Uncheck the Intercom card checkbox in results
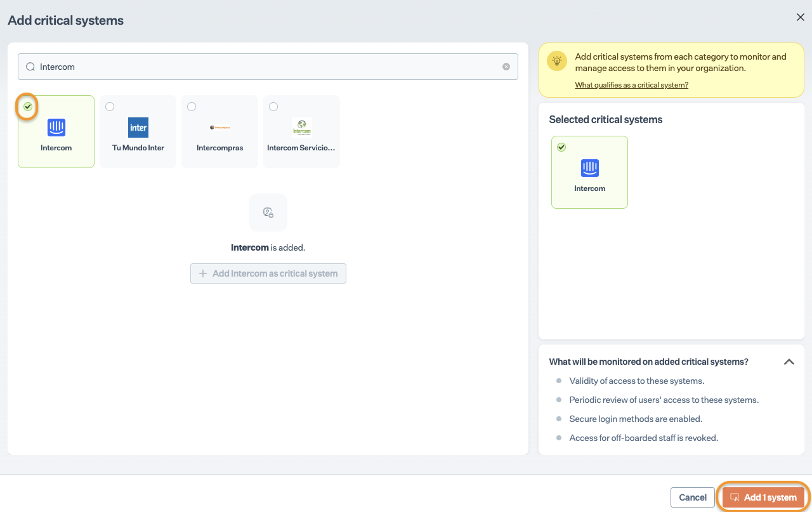The width and height of the screenshot is (812, 512). pos(28,107)
